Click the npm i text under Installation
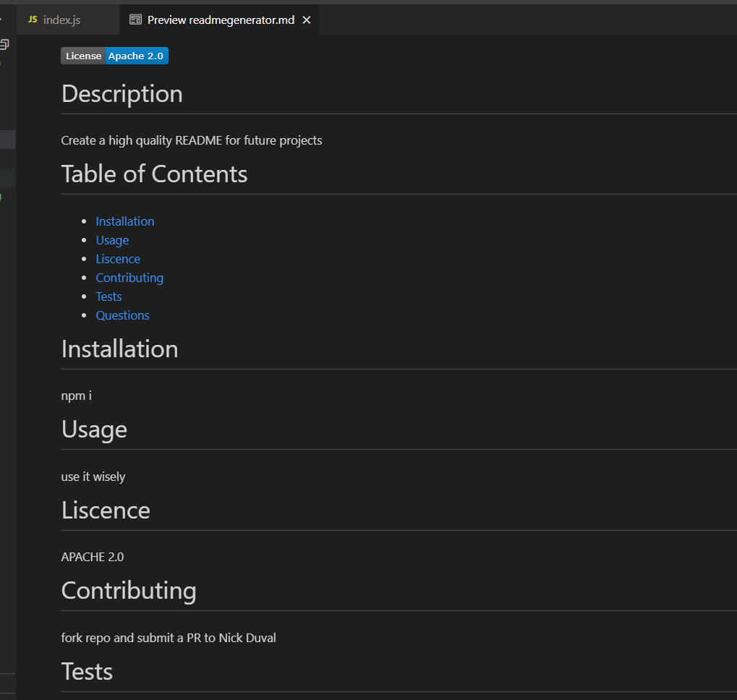This screenshot has height=700, width=737. tap(76, 395)
